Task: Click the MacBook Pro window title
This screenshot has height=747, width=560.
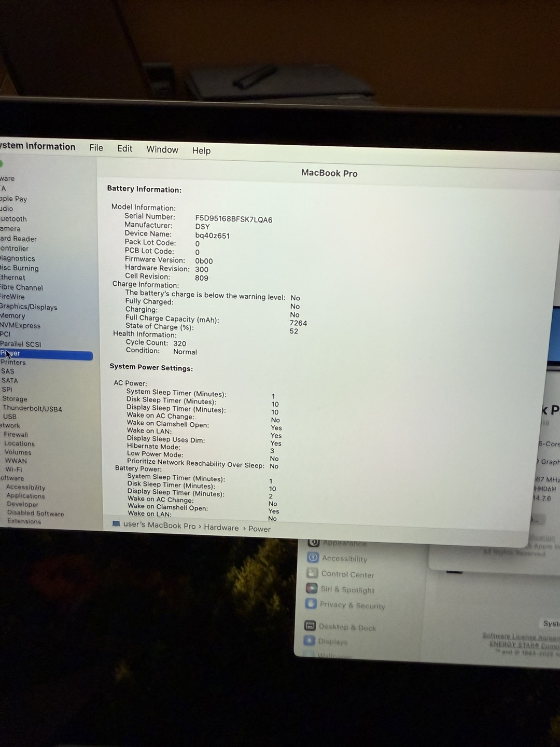Action: point(329,173)
